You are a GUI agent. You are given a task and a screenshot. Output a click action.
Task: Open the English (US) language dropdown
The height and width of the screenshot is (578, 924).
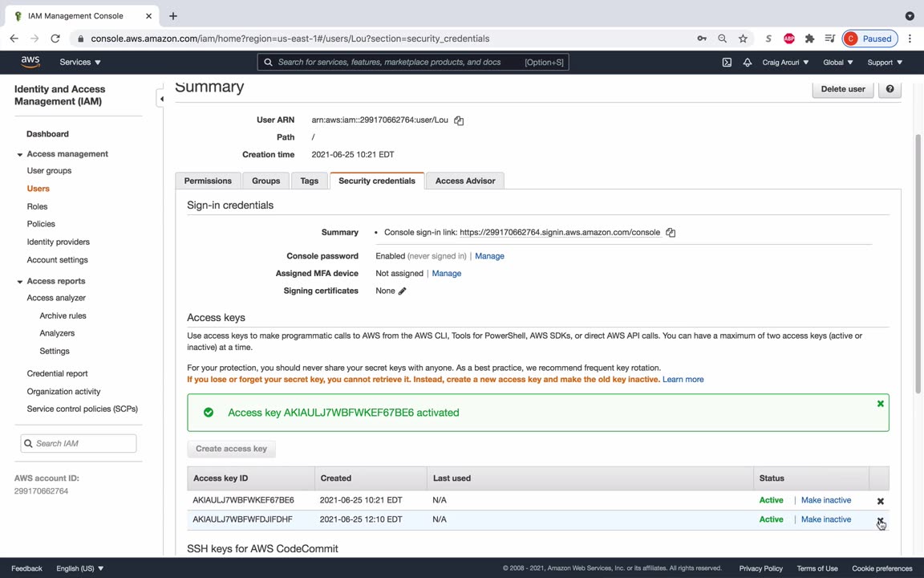click(x=79, y=568)
